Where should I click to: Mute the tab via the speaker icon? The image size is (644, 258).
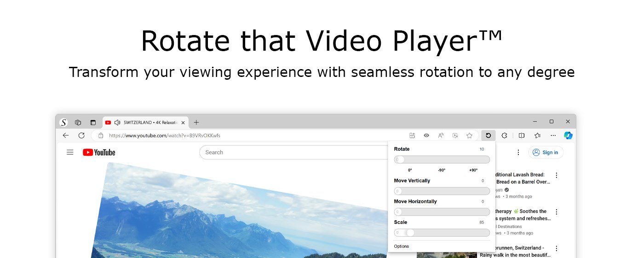click(117, 123)
